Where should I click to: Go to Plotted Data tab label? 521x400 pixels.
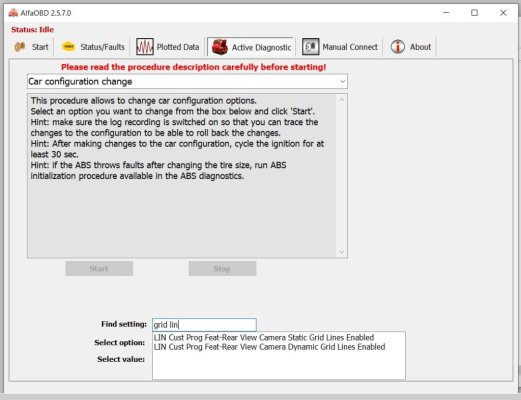178,47
